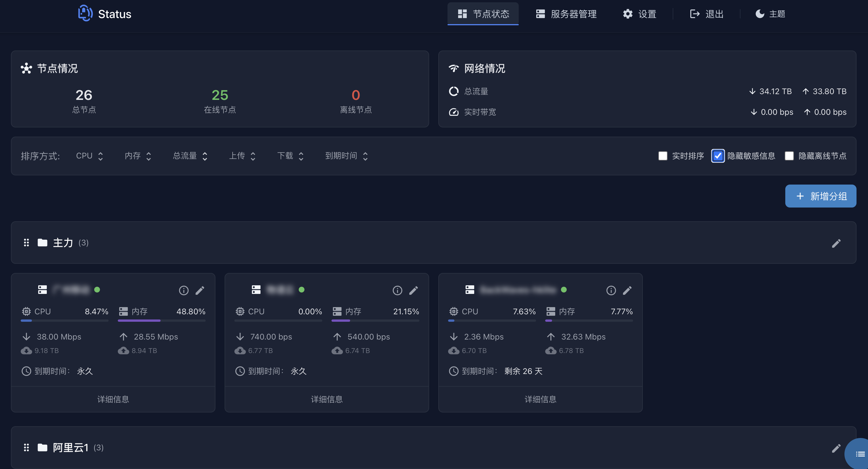Click the 9.18 TB downloaded value
868x469 pixels.
coord(47,351)
